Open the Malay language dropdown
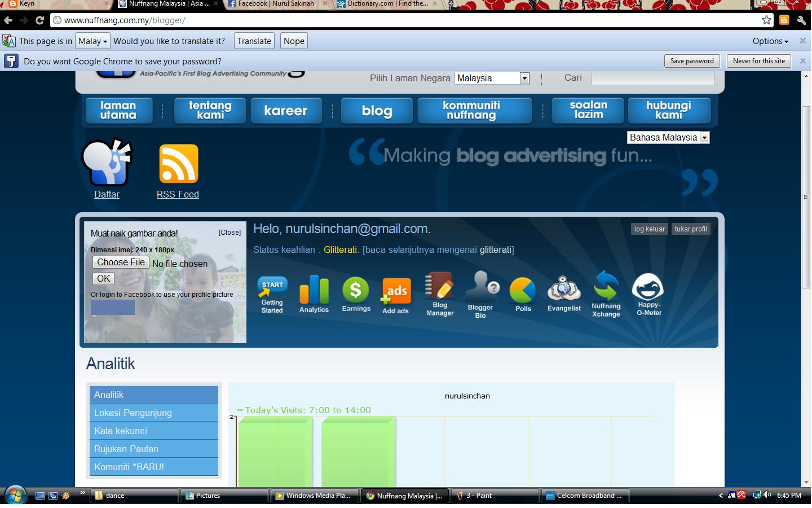This screenshot has width=812, height=508. coord(92,41)
